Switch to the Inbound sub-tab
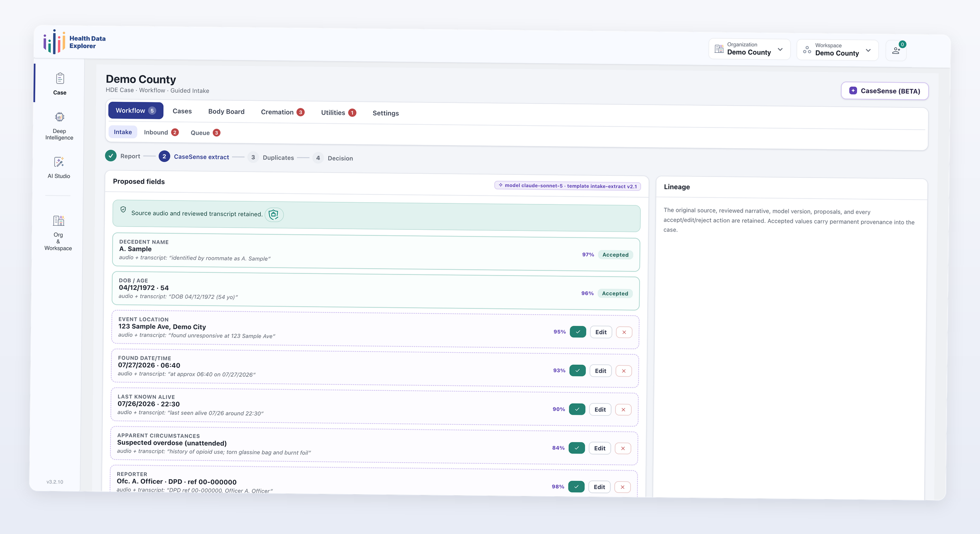The height and width of the screenshot is (534, 980). [x=161, y=133]
